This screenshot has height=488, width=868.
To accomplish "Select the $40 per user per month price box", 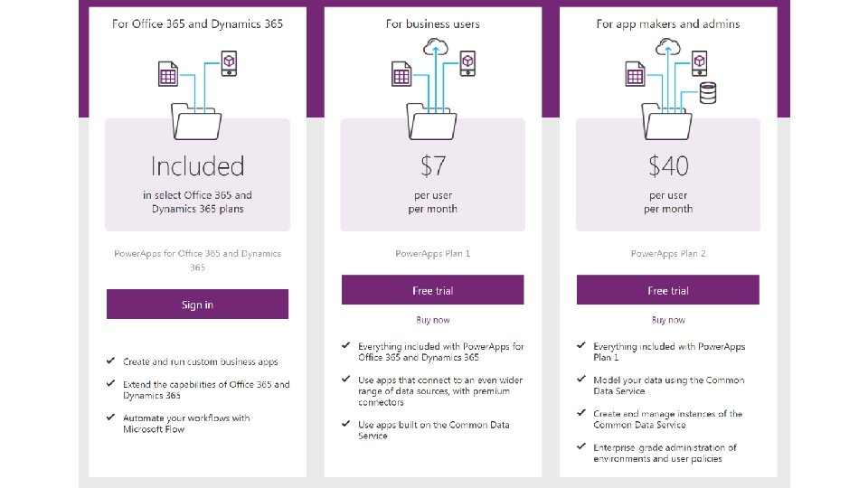I will pyautogui.click(x=668, y=174).
